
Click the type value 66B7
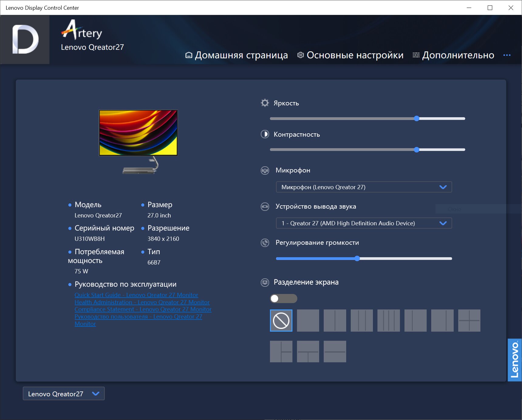(x=154, y=262)
